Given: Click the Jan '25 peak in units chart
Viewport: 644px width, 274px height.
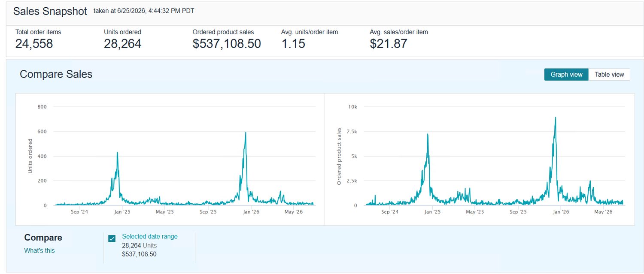Looking at the screenshot, I should 117,153.
